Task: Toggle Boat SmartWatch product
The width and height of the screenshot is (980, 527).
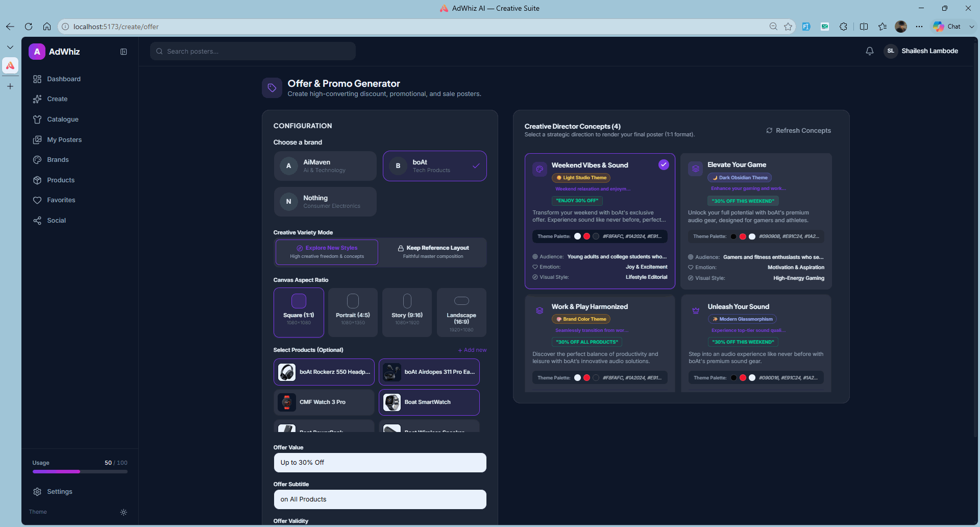Action: coord(429,402)
